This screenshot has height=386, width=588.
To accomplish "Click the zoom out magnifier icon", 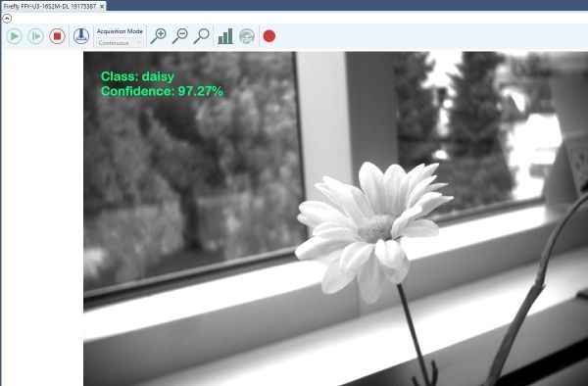I will [180, 36].
